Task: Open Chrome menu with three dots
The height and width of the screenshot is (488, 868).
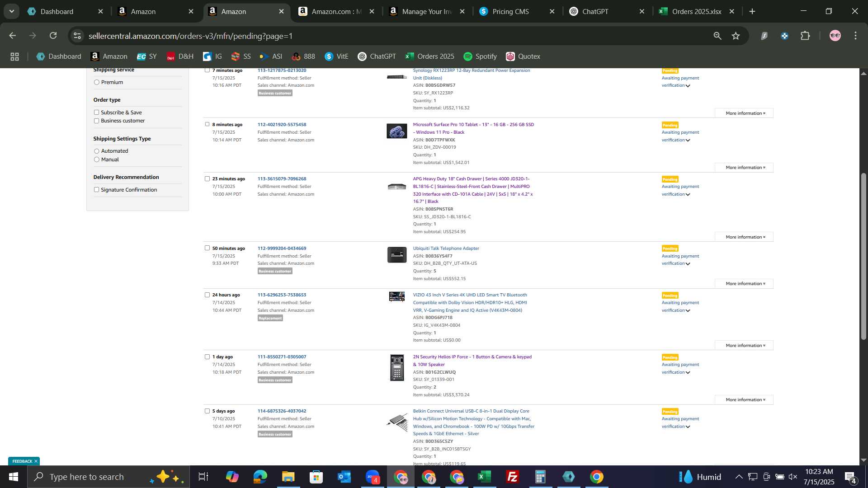Action: (855, 36)
